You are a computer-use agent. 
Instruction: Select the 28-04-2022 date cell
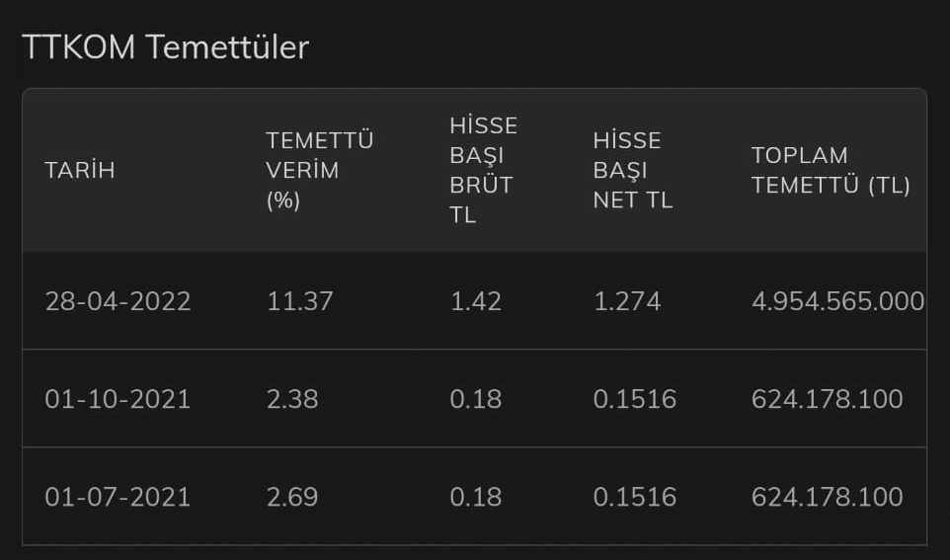point(119,301)
